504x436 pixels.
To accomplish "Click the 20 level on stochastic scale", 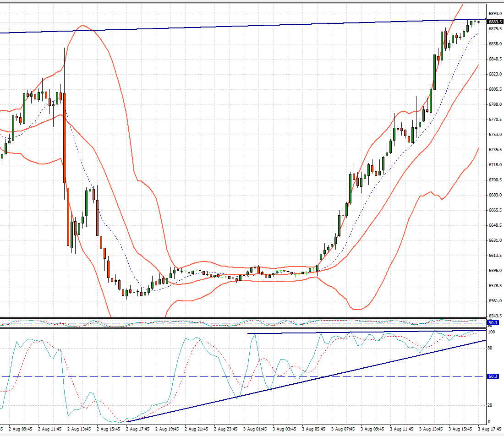I will coord(491,405).
